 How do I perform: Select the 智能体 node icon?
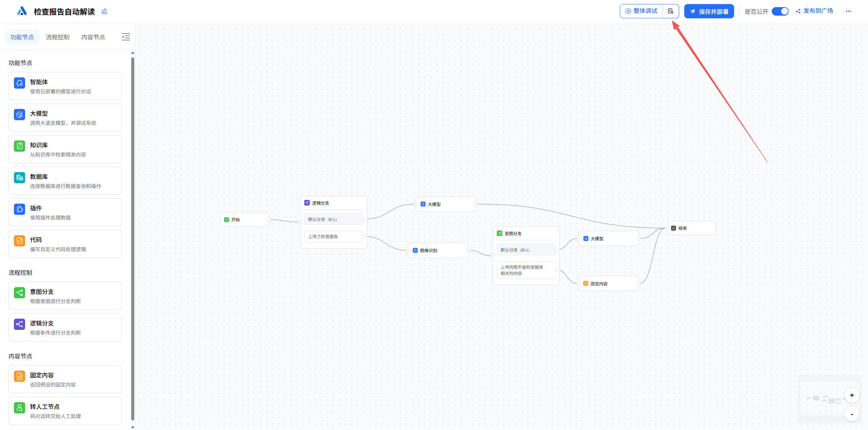19,83
